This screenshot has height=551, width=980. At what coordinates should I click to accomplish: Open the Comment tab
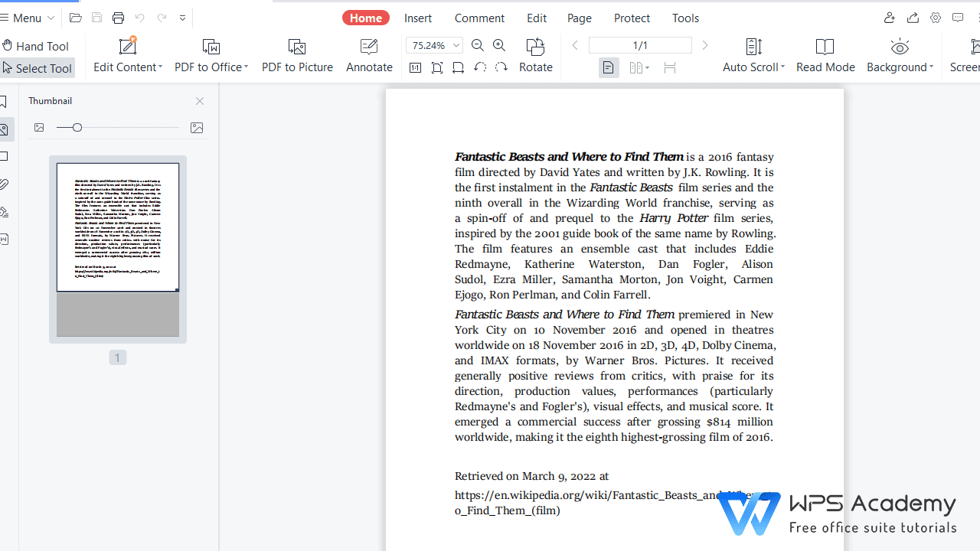[x=479, y=18]
